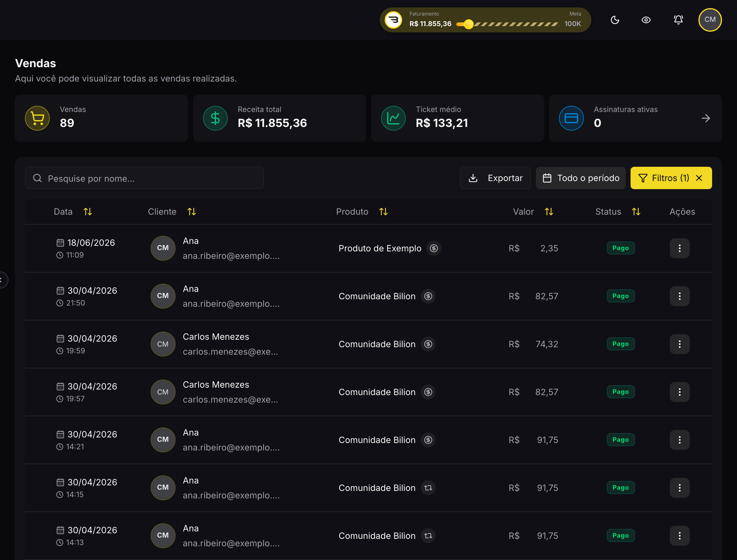Expand the collapsed sidebar handle on the left edge
This screenshot has height=560, width=737.
[x=3, y=280]
